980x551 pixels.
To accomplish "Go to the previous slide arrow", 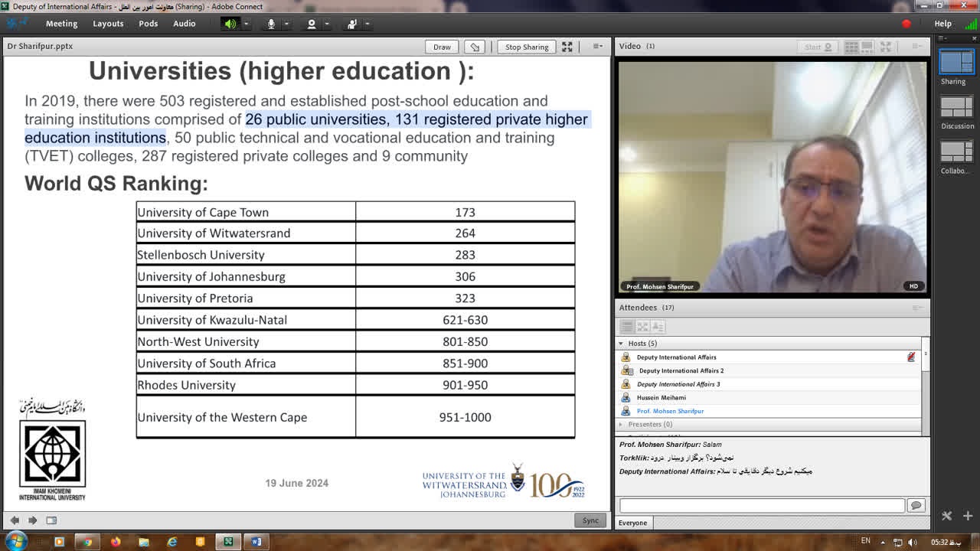I will tap(15, 520).
